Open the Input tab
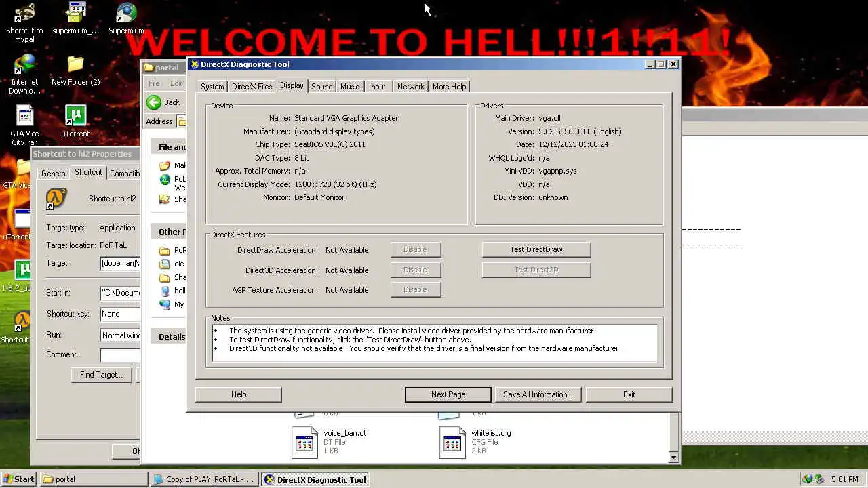The width and height of the screenshot is (868, 488). click(x=377, y=87)
